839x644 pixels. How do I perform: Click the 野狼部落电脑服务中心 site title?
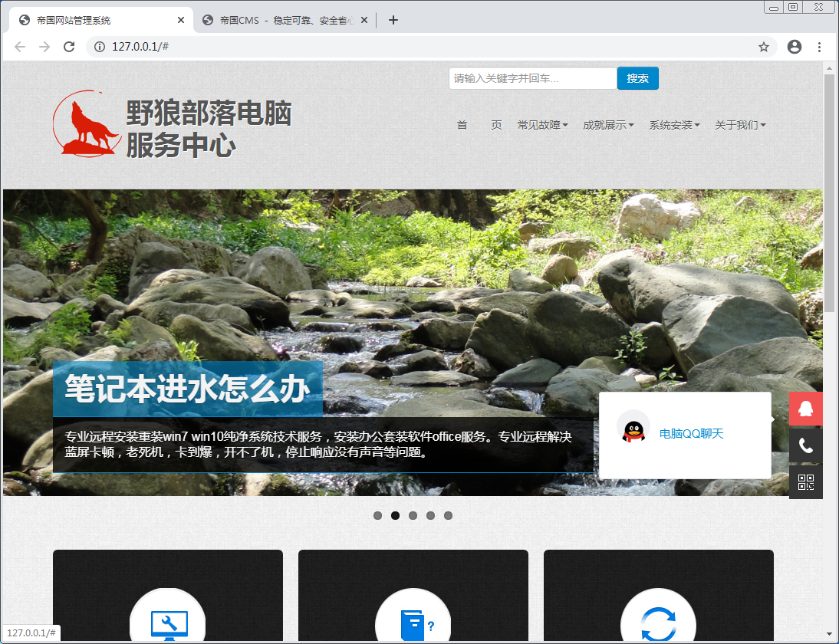[209, 129]
